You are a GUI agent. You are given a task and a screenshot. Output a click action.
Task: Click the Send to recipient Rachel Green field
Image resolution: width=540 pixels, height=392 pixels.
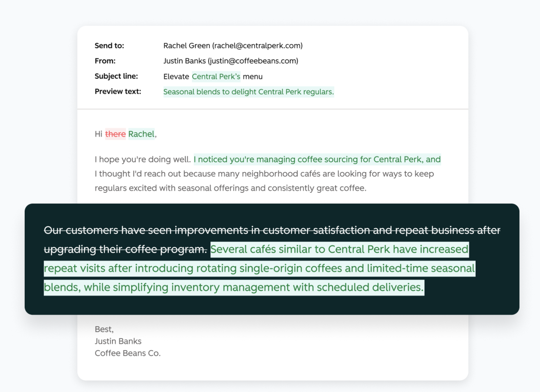click(x=233, y=46)
